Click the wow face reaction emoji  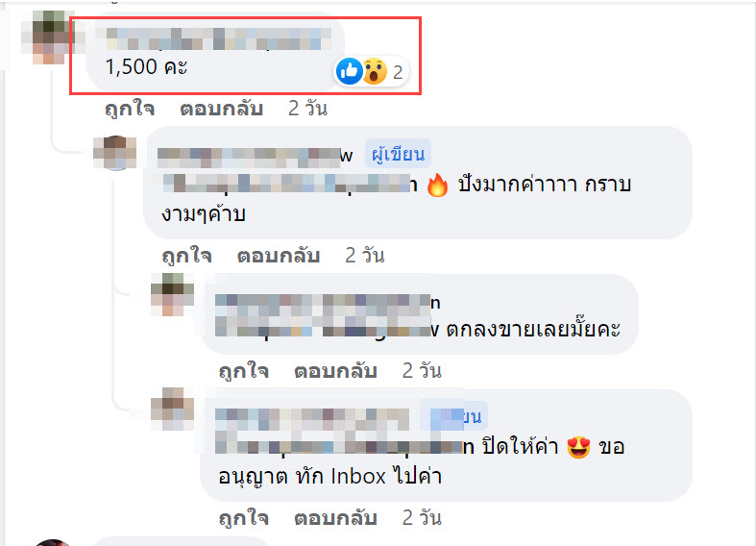point(375,71)
